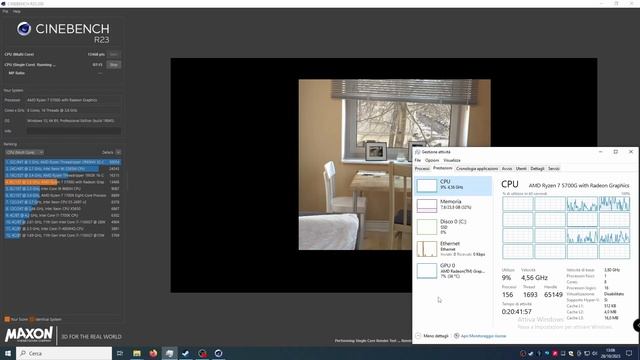
Task: Open Firefox from taskbar
Action: [x=153, y=353]
